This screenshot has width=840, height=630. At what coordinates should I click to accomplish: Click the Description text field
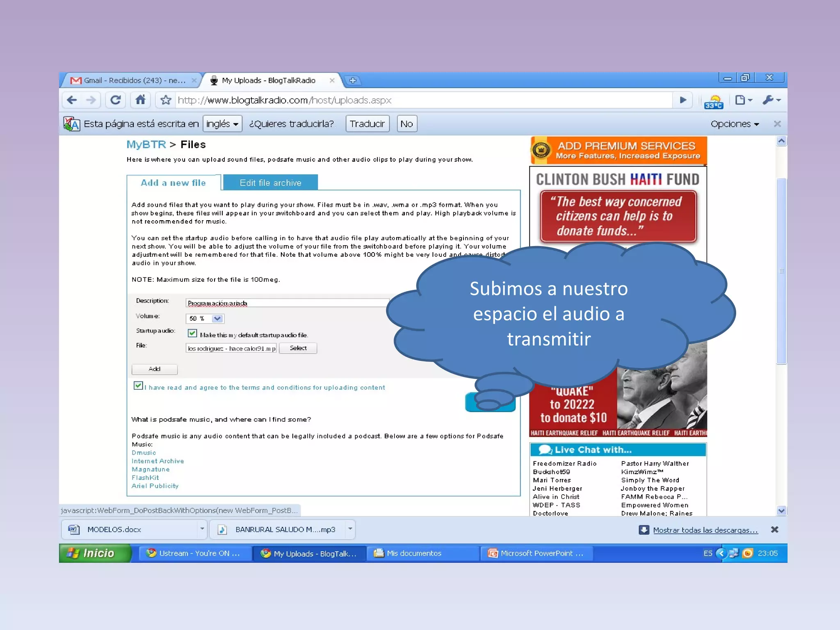tap(287, 303)
